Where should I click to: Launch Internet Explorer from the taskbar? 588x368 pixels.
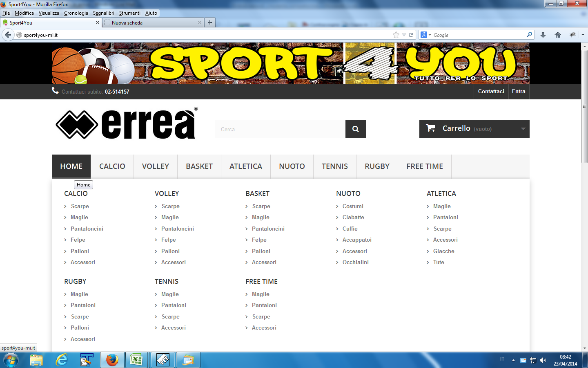(62, 360)
